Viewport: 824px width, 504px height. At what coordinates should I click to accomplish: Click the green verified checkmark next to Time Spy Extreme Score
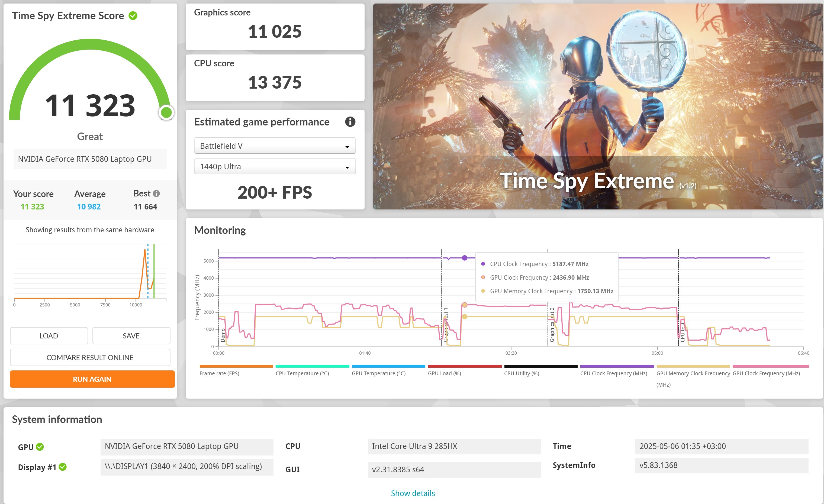pyautogui.click(x=133, y=16)
